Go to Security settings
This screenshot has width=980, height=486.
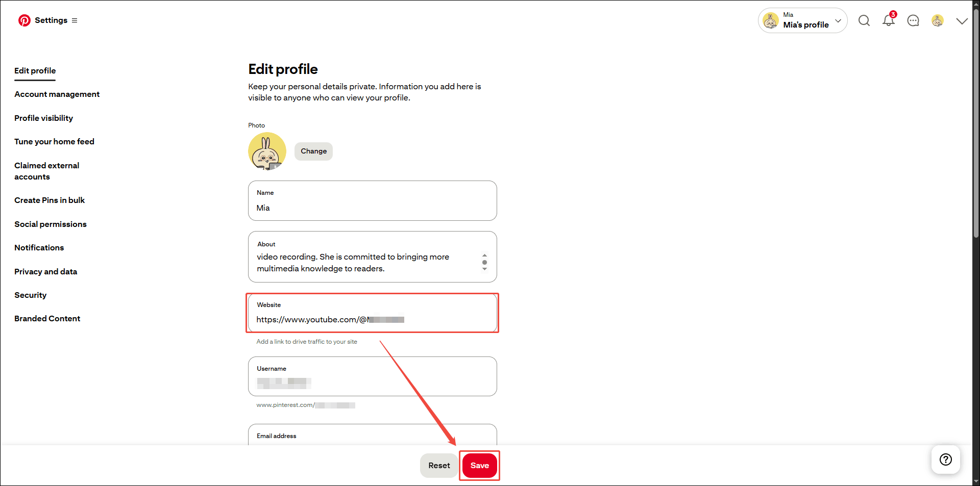30,295
